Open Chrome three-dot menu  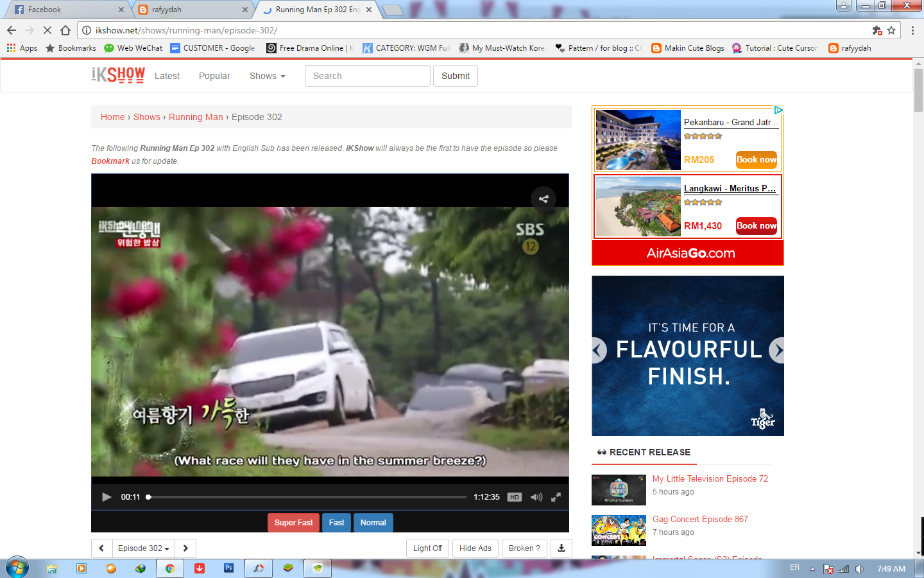[912, 30]
